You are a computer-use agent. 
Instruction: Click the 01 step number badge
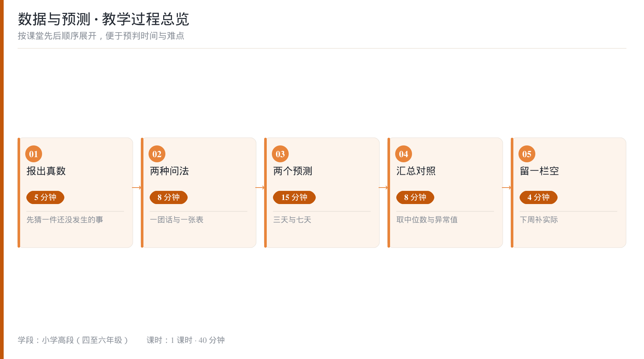pyautogui.click(x=34, y=154)
